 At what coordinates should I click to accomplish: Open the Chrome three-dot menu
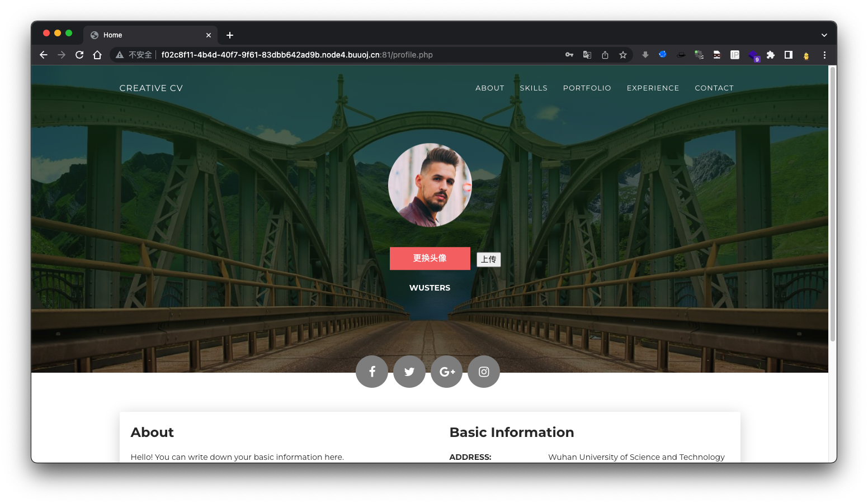824,55
